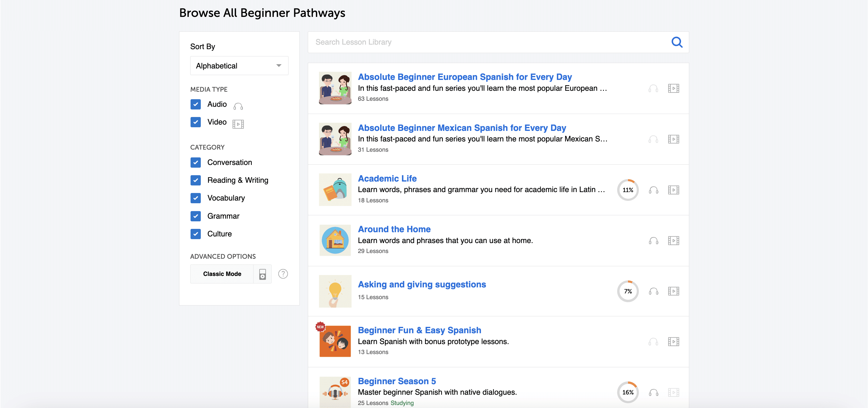Open the Alphabetical sort dropdown

coord(239,66)
